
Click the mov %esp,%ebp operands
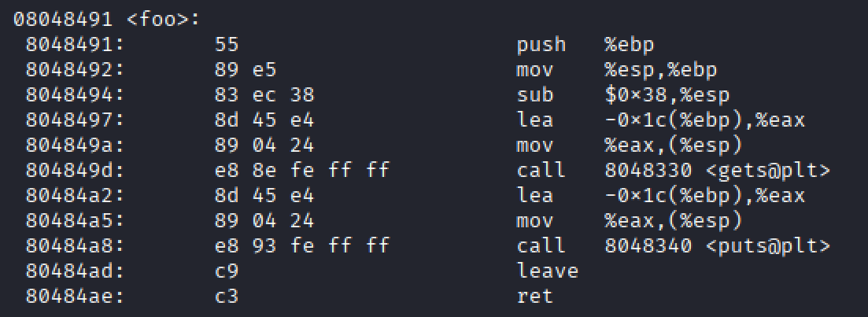pyautogui.click(x=660, y=70)
